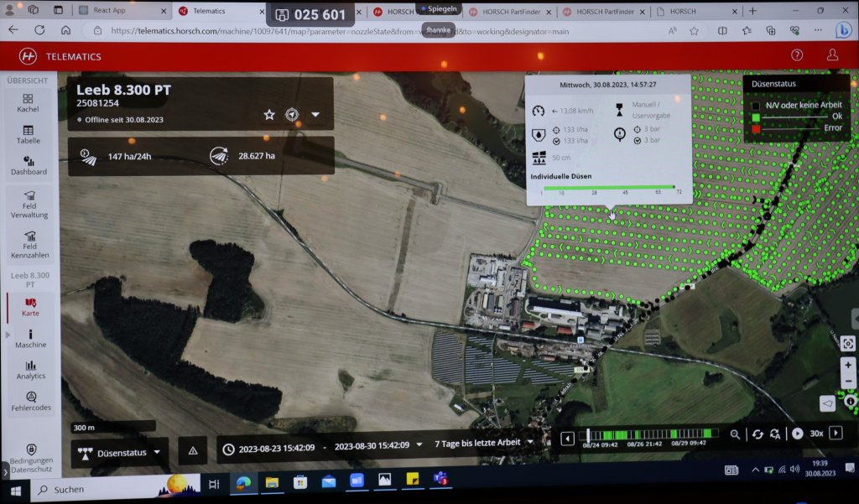
Task: Open the Windows Start menu
Action: (15, 491)
